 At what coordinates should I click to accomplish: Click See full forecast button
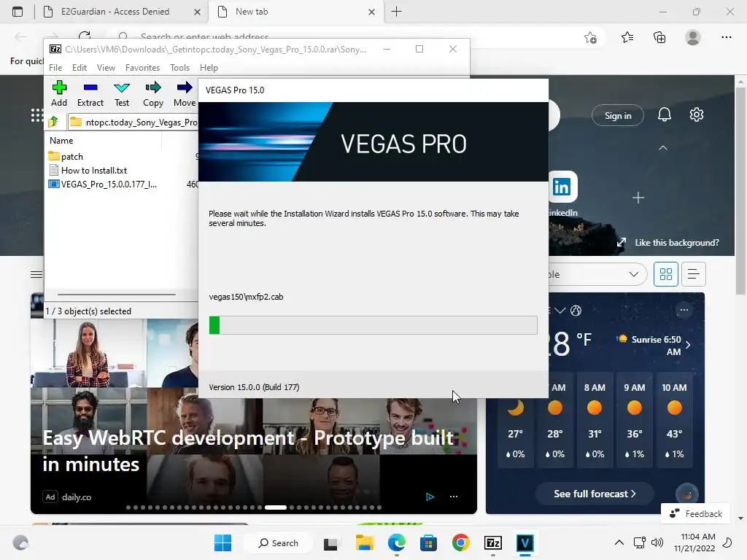coord(594,494)
